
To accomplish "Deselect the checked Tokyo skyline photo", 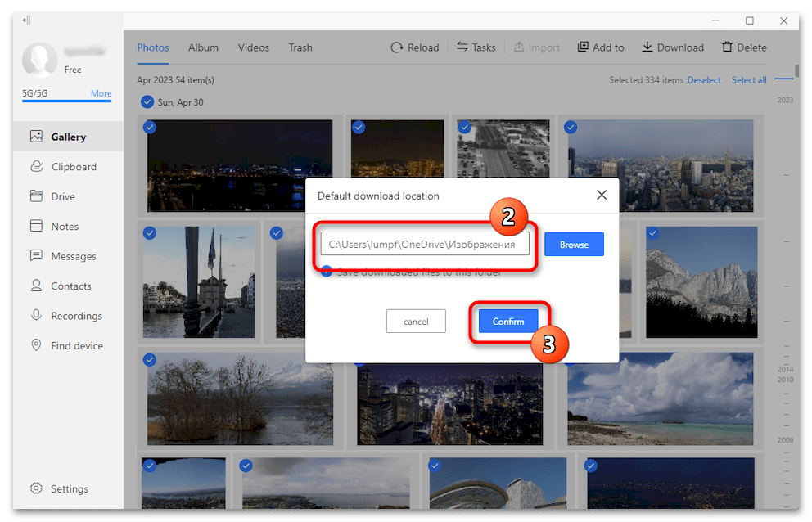I will (571, 127).
